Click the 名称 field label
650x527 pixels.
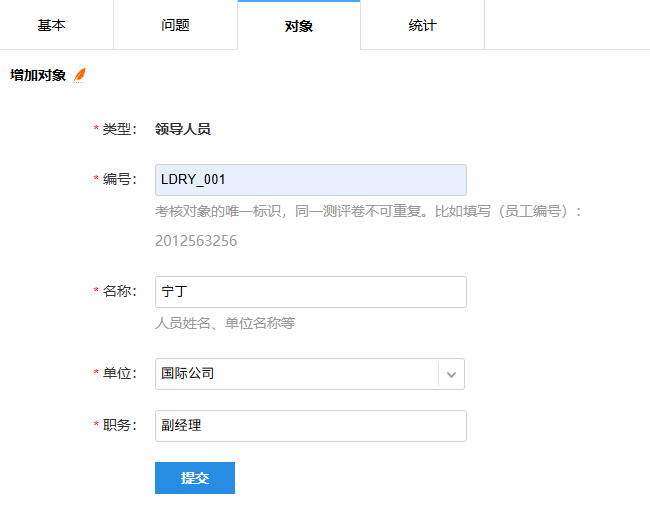point(119,292)
